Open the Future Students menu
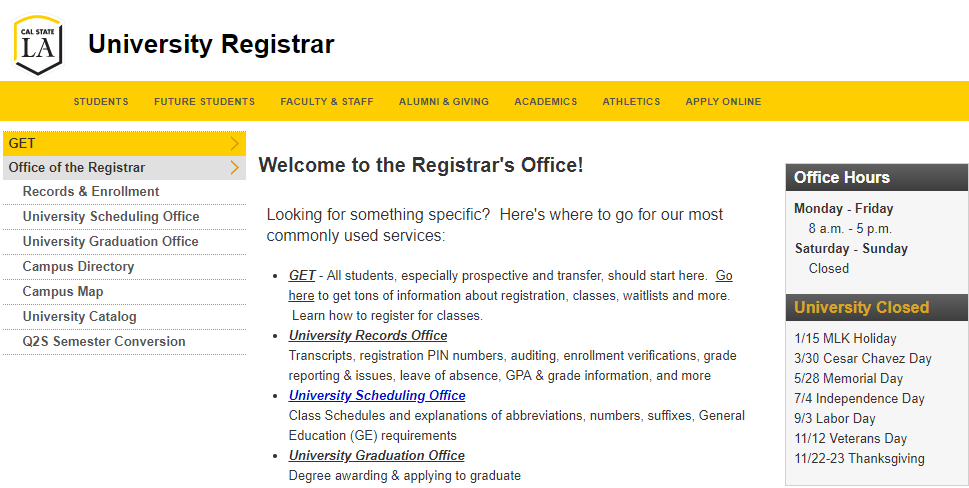969x488 pixels. [x=204, y=102]
